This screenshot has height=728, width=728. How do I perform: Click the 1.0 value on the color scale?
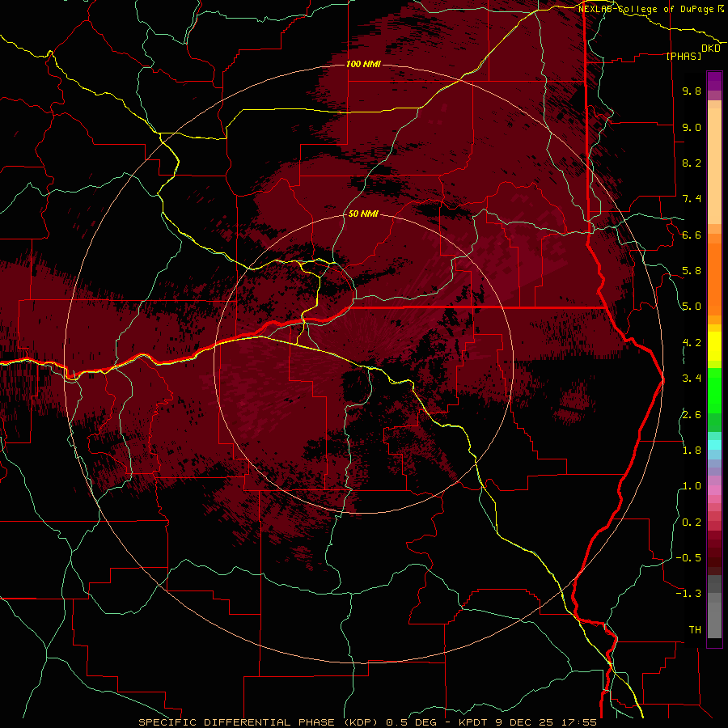tap(692, 486)
